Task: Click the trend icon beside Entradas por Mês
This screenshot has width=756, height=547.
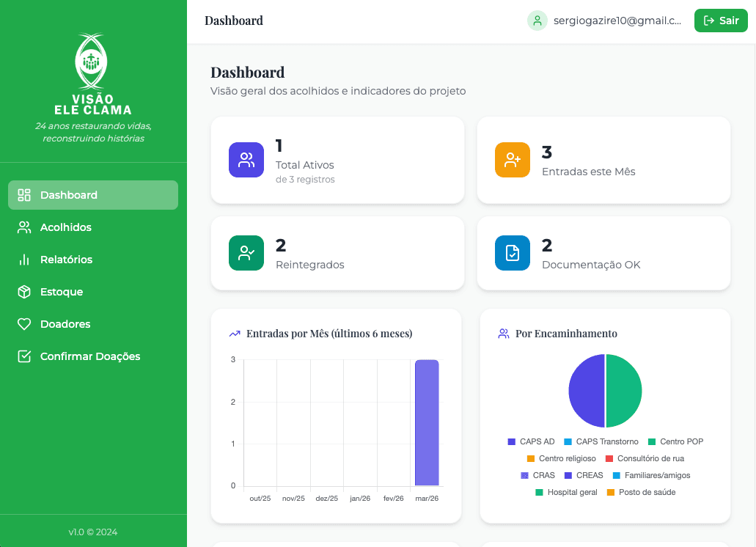Action: (235, 334)
